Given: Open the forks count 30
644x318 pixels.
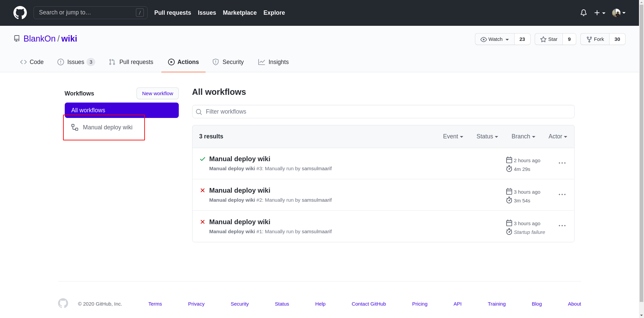Looking at the screenshot, I should (x=617, y=39).
